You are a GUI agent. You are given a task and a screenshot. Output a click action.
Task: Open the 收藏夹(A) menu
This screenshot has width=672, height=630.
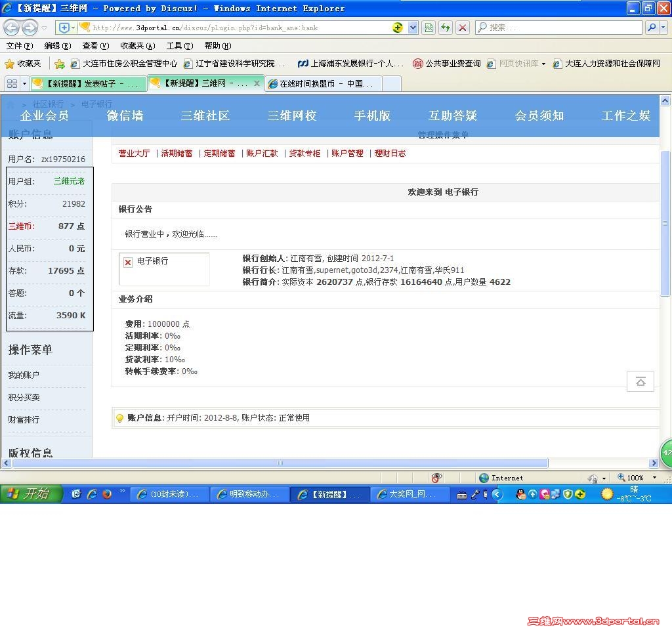[x=138, y=46]
